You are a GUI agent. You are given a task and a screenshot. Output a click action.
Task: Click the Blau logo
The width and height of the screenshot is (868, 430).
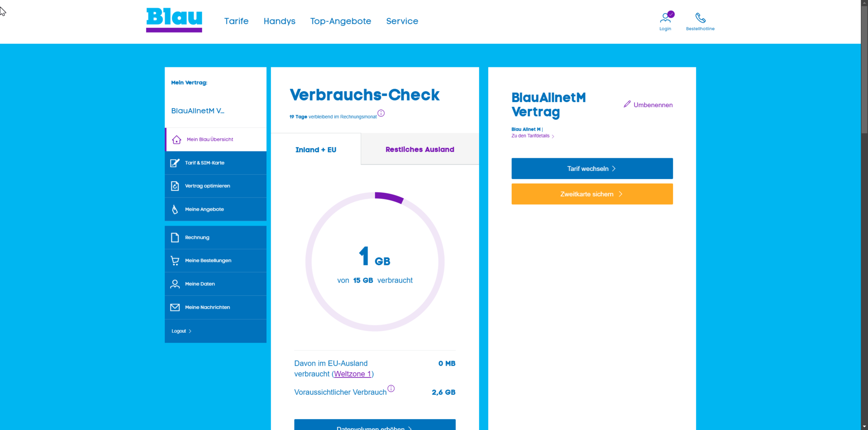point(174,20)
